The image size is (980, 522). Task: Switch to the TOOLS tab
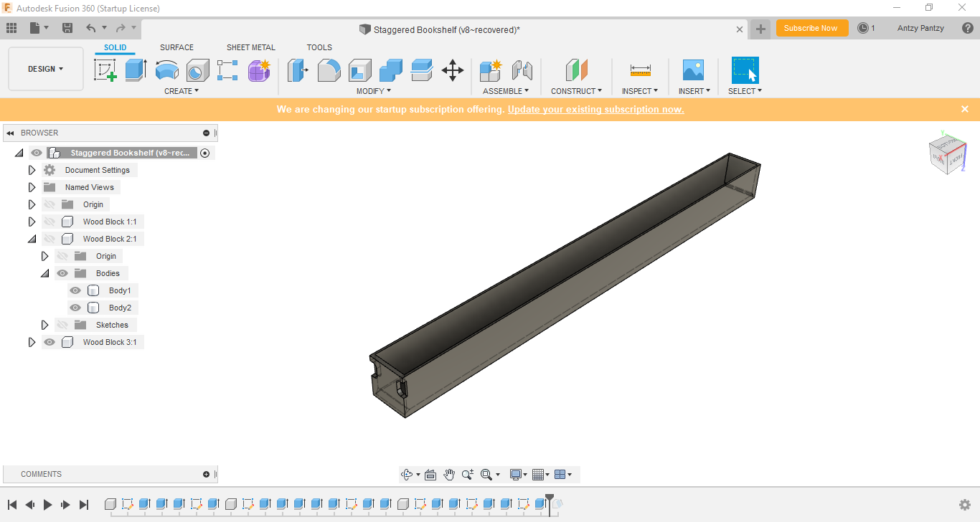point(319,47)
